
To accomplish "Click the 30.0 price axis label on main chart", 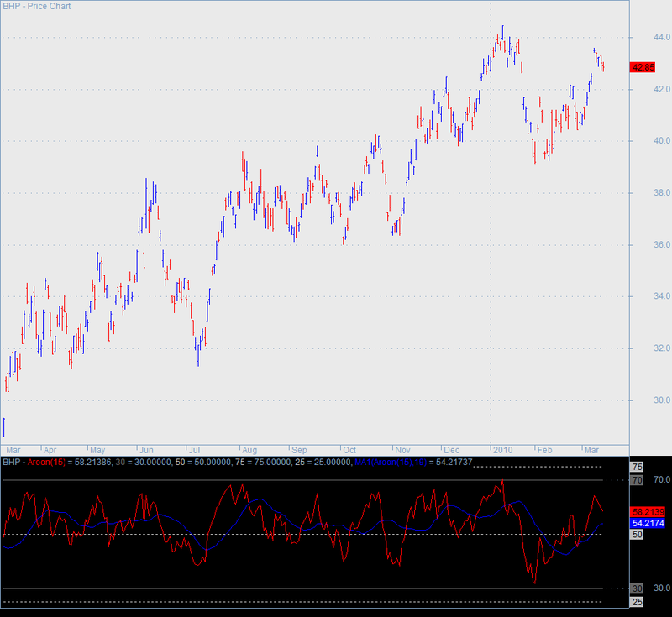I will click(x=662, y=400).
